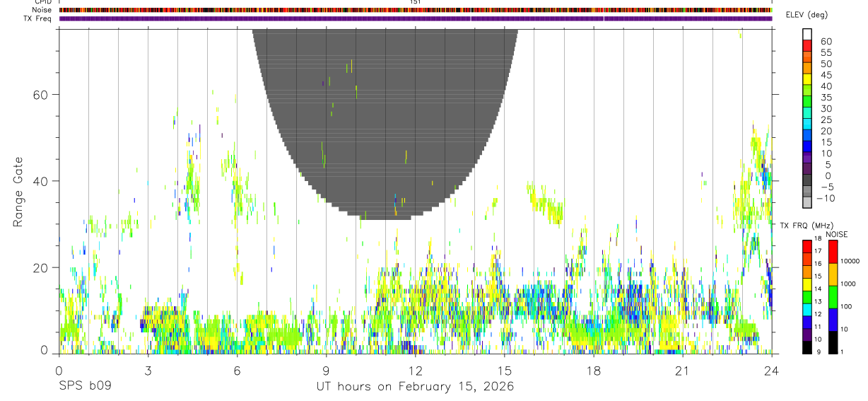Click the '100' label on the NOISE colorbar
Screen dimensions: 868x401
(x=846, y=307)
